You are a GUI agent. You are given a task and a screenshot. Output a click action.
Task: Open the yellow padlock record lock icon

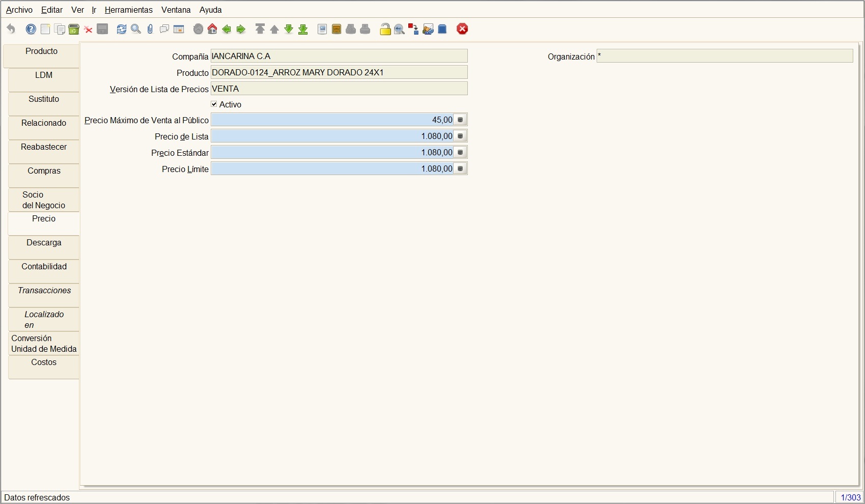[385, 29]
